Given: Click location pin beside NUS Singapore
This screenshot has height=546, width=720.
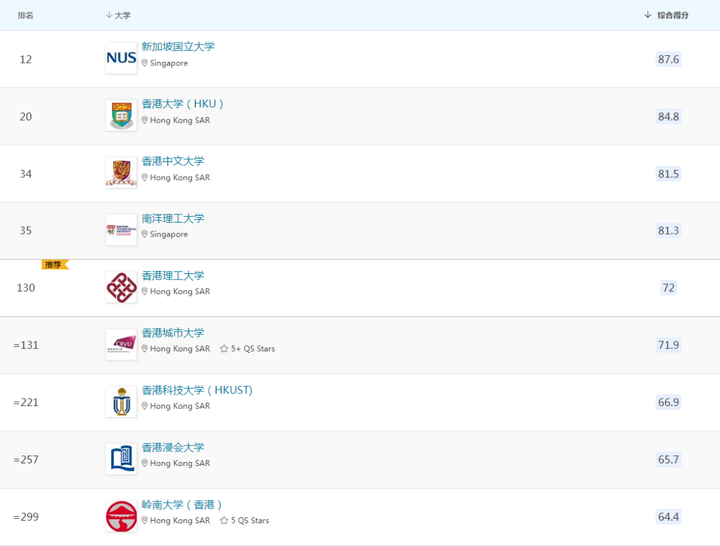Looking at the screenshot, I should tap(145, 63).
